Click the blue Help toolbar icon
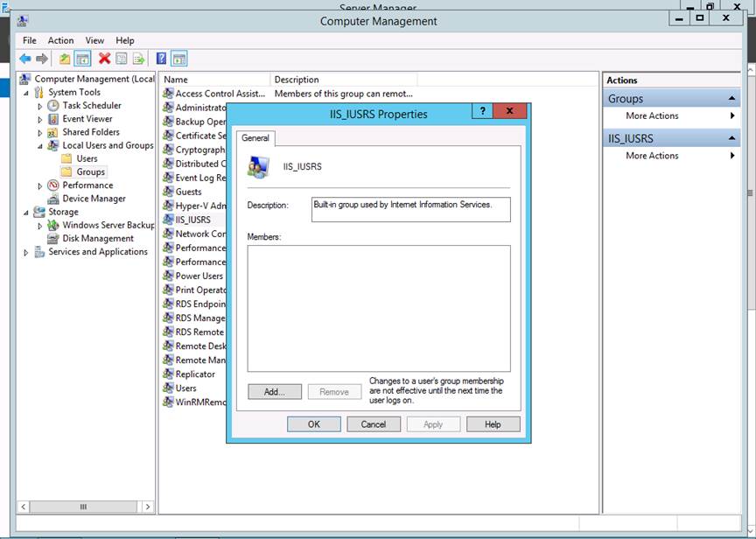 coord(161,59)
